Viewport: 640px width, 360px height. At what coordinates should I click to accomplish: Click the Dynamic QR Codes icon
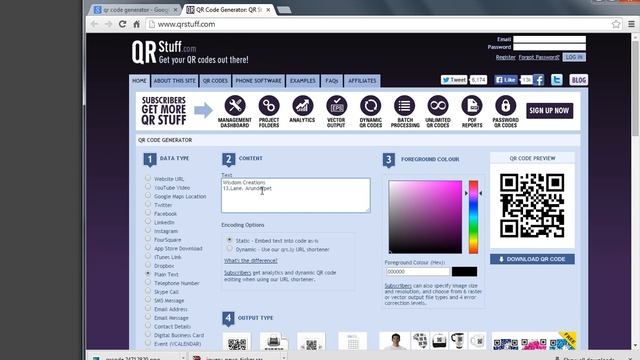coord(371,106)
